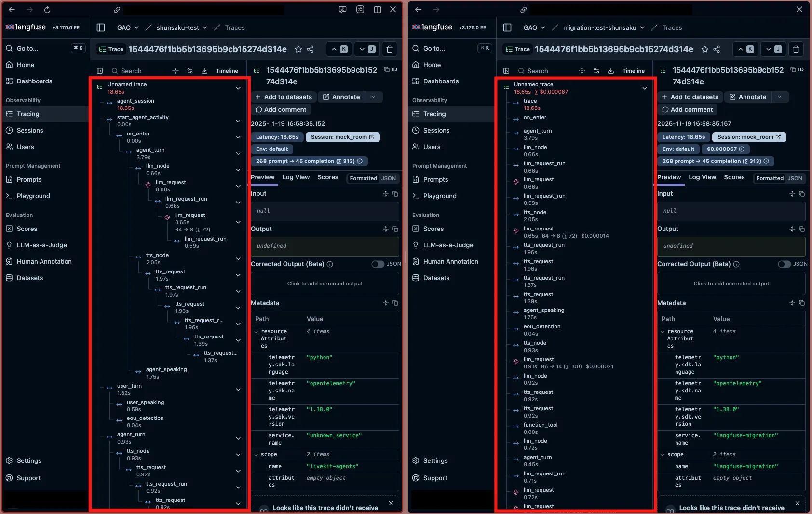Screen dimensions: 812x514
Task: Copy the trace ID in the left window
Action: coord(391,69)
